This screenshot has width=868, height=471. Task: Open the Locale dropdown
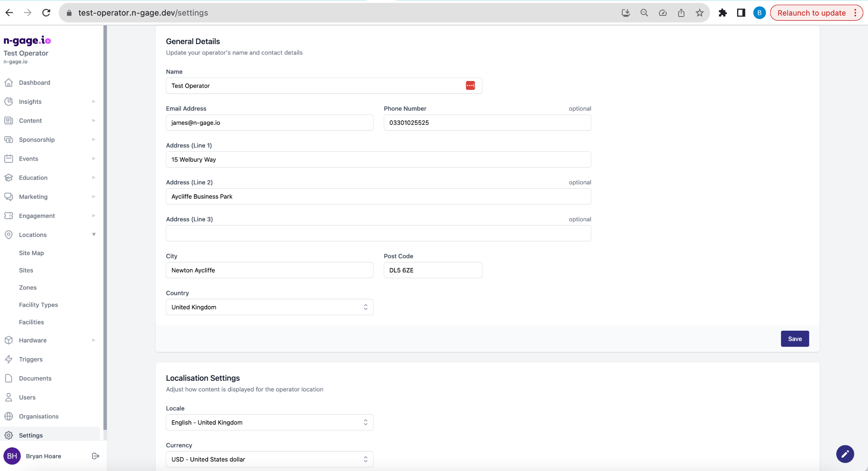[x=270, y=423]
